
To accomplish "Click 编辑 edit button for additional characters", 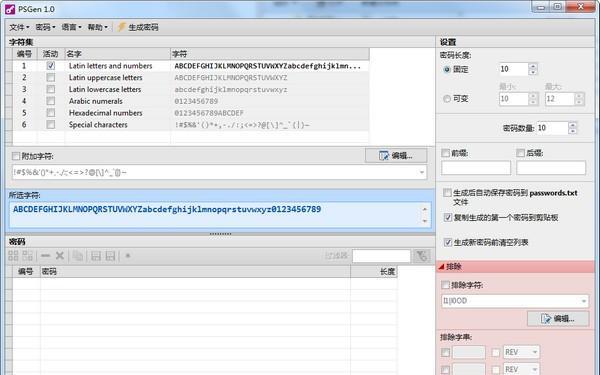I will [x=396, y=155].
